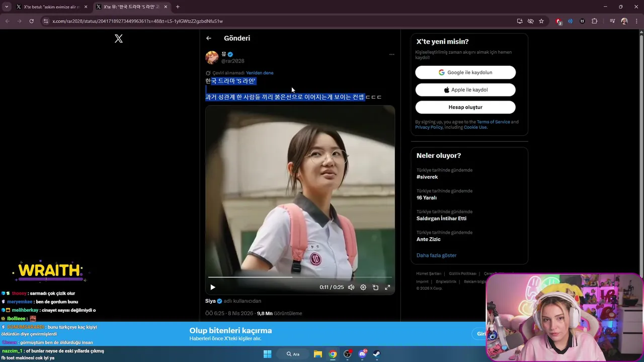Click the taskbar Ara search box
The width and height of the screenshot is (644, 362).
[x=293, y=354]
